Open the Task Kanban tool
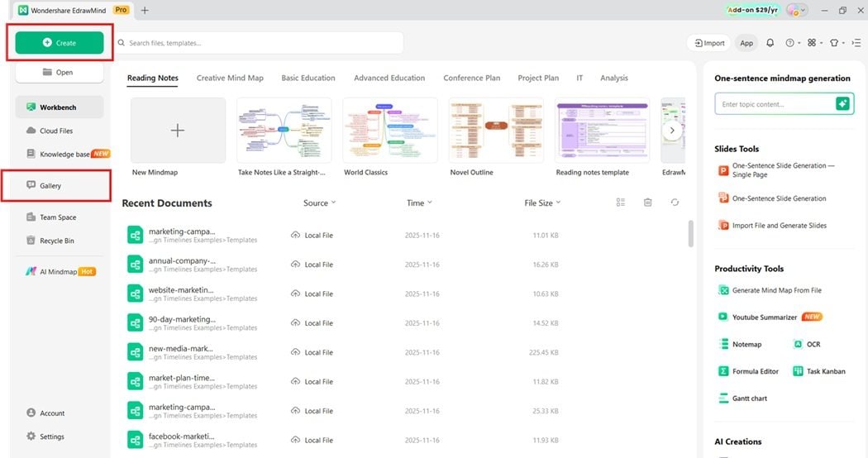Image resolution: width=868 pixels, height=458 pixels. point(819,371)
